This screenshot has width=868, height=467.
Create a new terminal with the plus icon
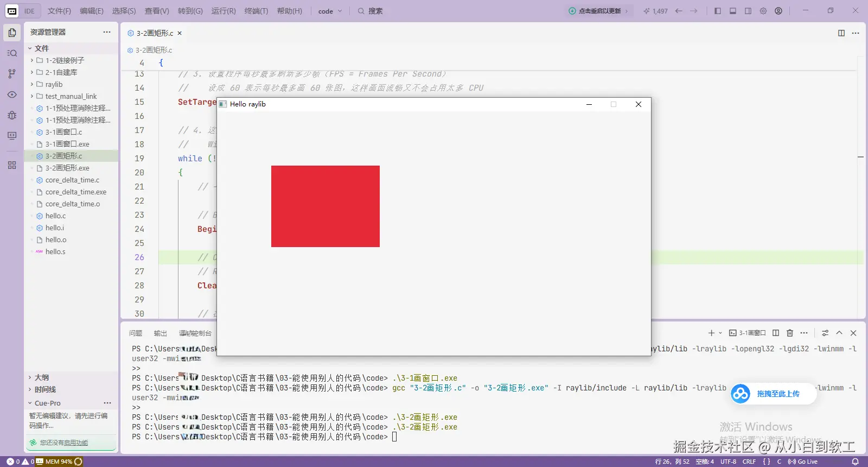[711, 333]
